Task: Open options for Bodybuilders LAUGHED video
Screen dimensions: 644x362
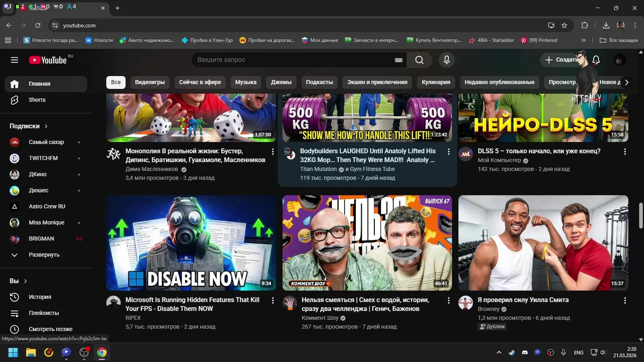Action: (x=449, y=151)
